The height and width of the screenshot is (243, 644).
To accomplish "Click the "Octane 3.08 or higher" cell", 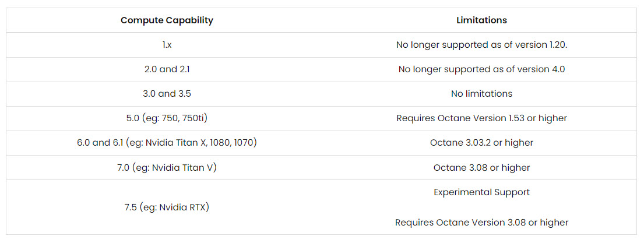I will click(x=481, y=168).
